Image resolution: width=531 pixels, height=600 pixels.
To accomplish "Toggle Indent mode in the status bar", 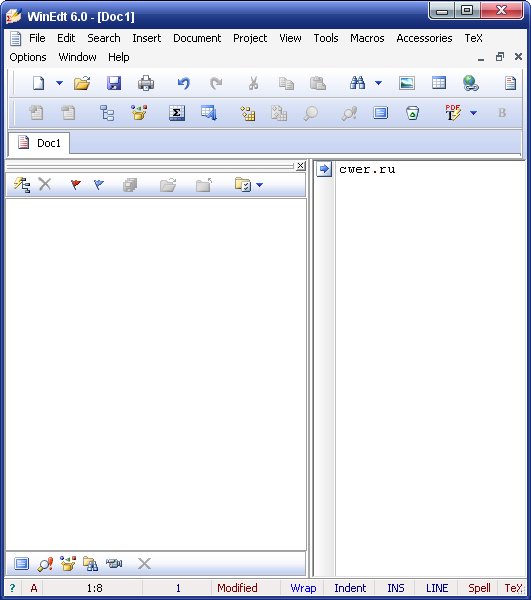I will [350, 588].
